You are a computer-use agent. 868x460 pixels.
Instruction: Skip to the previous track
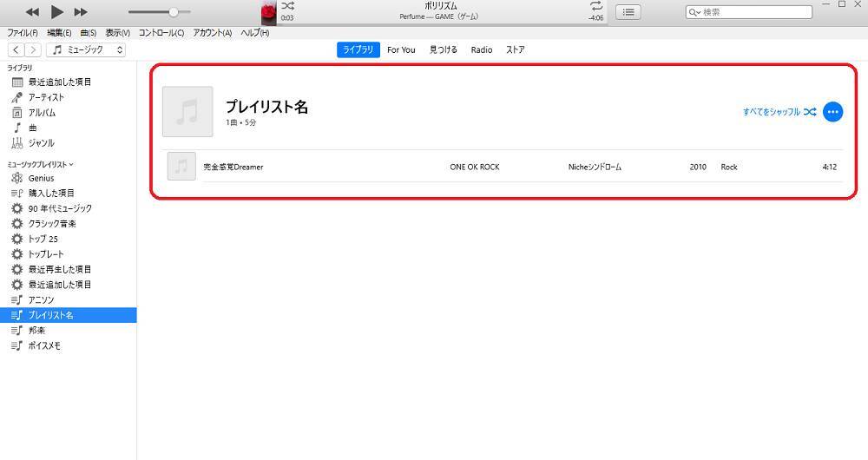coord(32,12)
